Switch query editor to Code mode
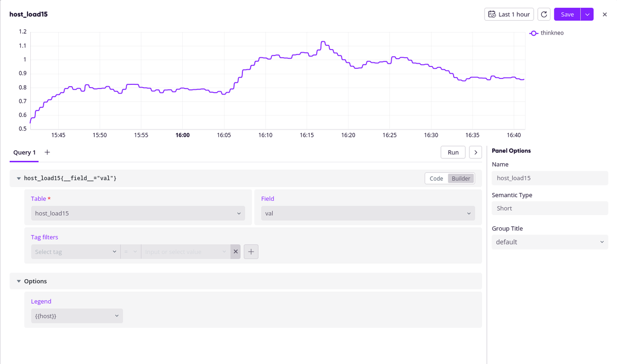617x364 pixels. [x=436, y=179]
